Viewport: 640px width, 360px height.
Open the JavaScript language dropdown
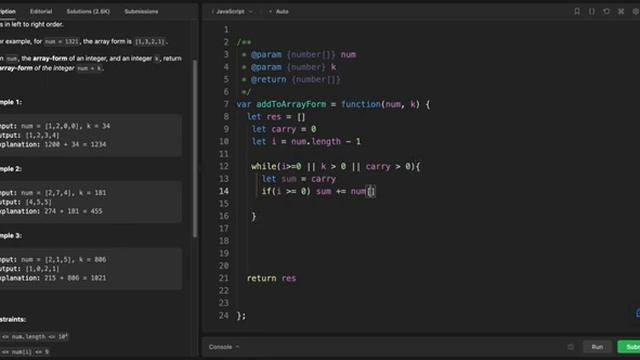[x=232, y=11]
